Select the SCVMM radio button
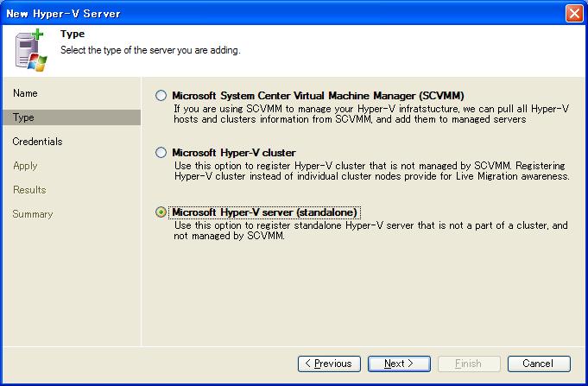Viewport: 588px width, 386px height. click(161, 96)
